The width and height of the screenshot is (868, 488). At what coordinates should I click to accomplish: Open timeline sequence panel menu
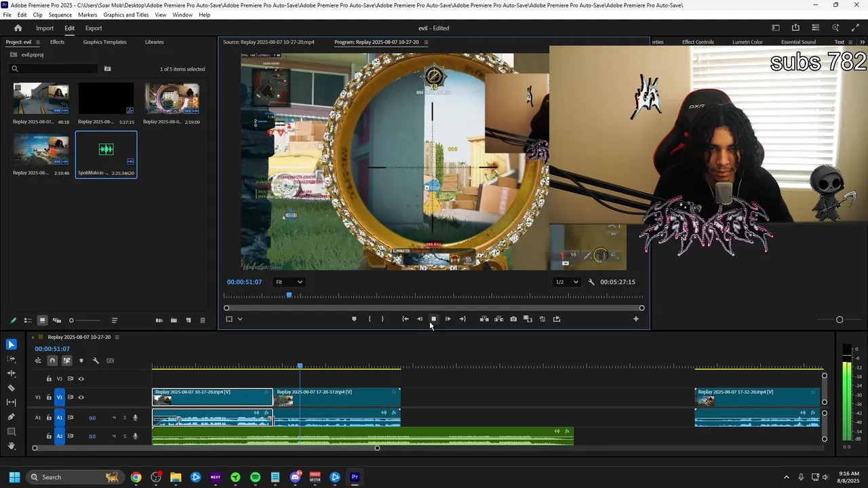tap(117, 337)
